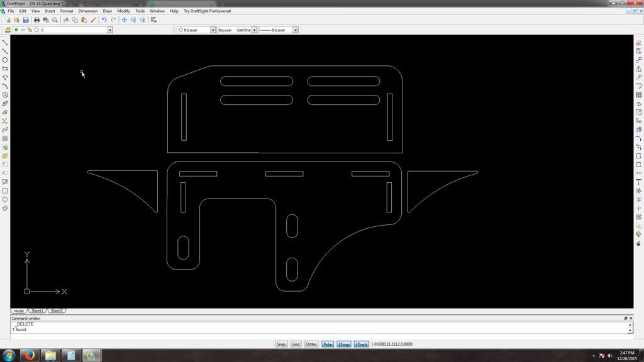Activate the Pan tool icon
The height and width of the screenshot is (362, 644).
point(124,19)
